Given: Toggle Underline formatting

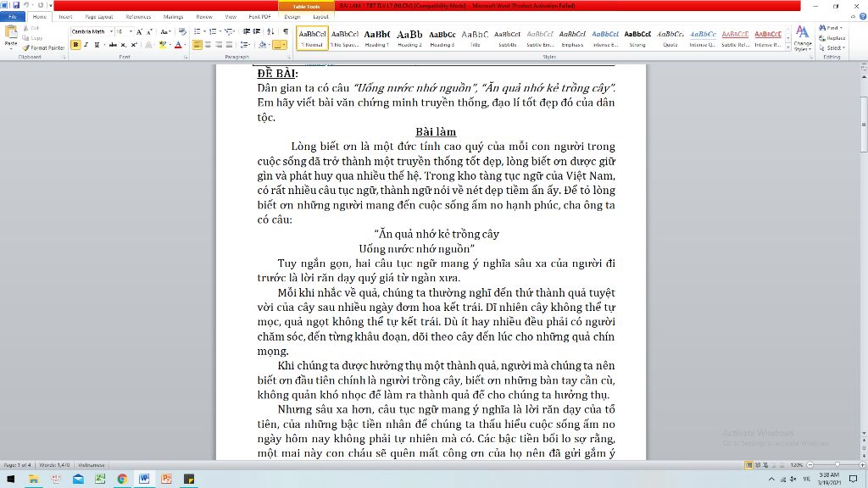Looking at the screenshot, I should coord(97,45).
